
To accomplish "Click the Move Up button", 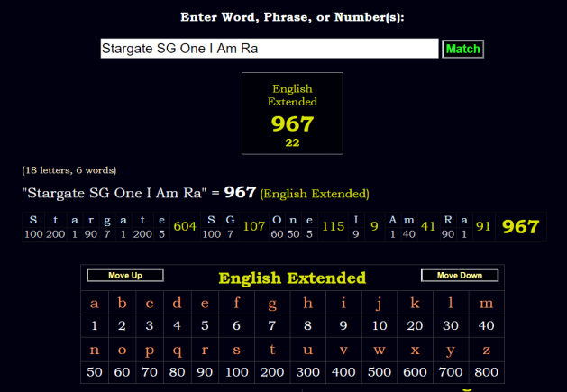I will (125, 275).
